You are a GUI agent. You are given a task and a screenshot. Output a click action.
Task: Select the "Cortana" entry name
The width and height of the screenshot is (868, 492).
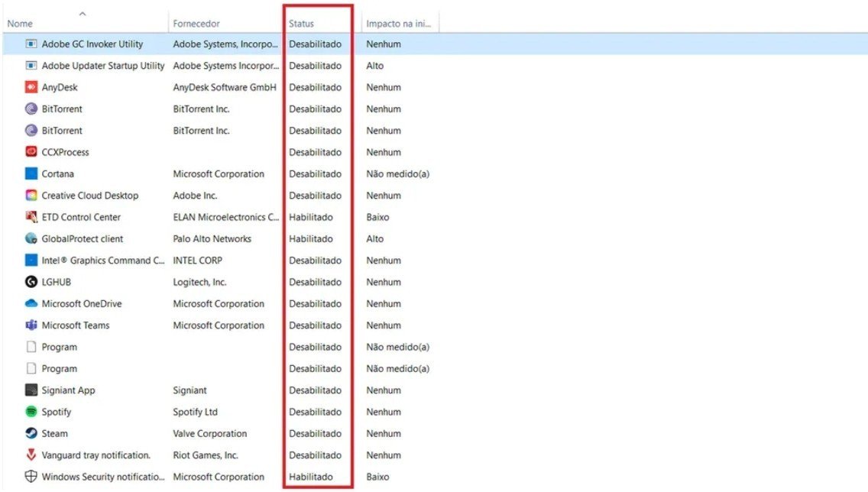(x=57, y=173)
